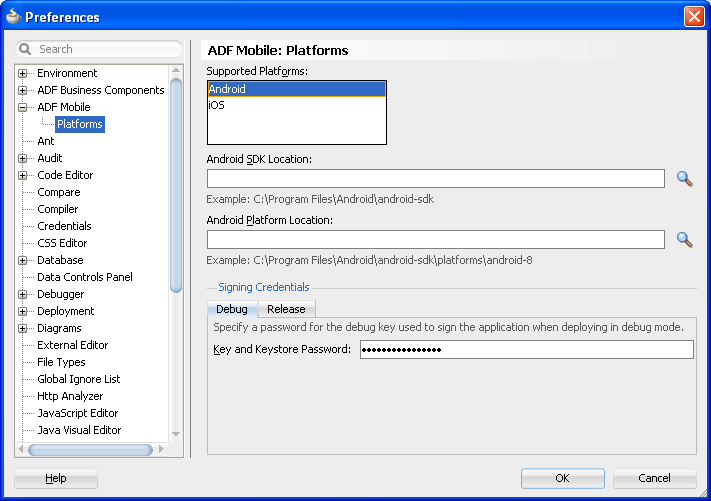Screen dimensions: 711x501
Task: Open Data Controls Panel preferences
Action: pos(85,277)
